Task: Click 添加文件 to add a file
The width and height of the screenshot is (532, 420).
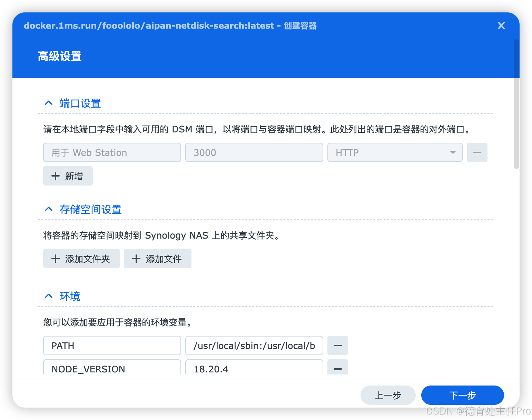Action: click(x=158, y=259)
